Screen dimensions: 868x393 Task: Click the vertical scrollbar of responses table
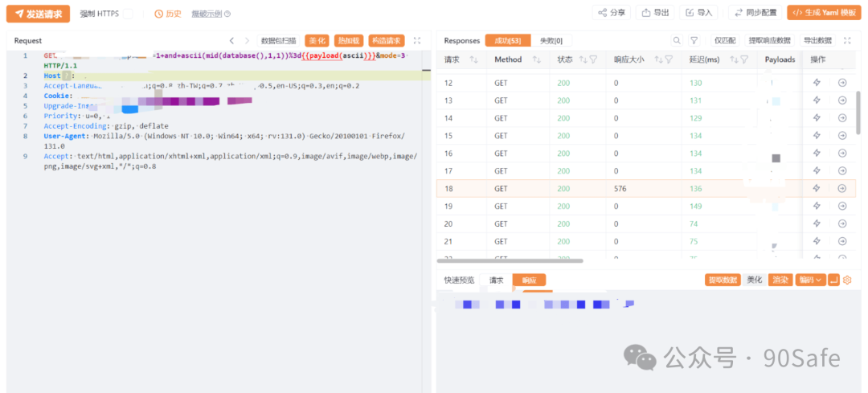(x=858, y=113)
